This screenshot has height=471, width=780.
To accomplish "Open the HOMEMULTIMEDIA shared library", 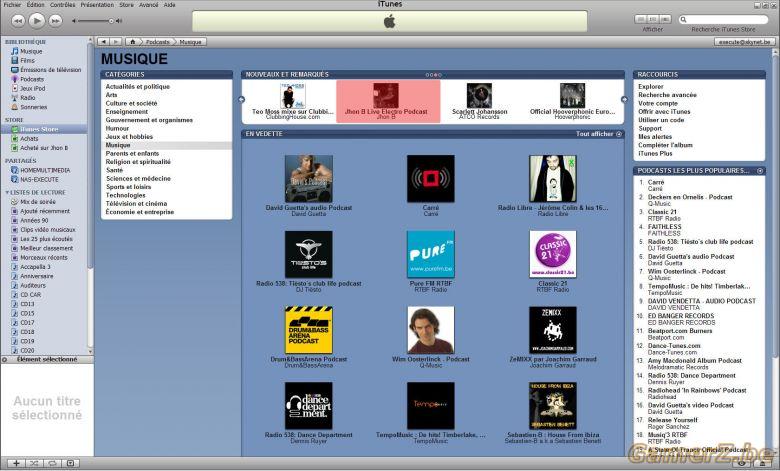I will [45, 170].
